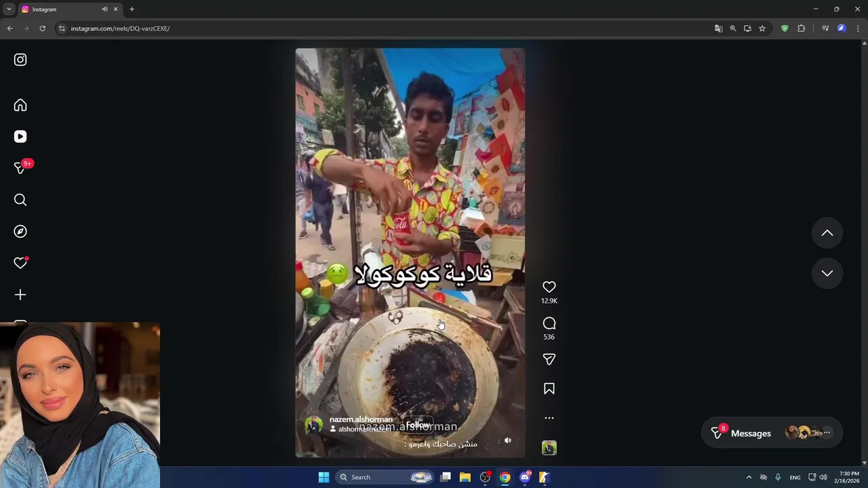
Task: Share the reel with the paper plane icon
Action: point(549,359)
